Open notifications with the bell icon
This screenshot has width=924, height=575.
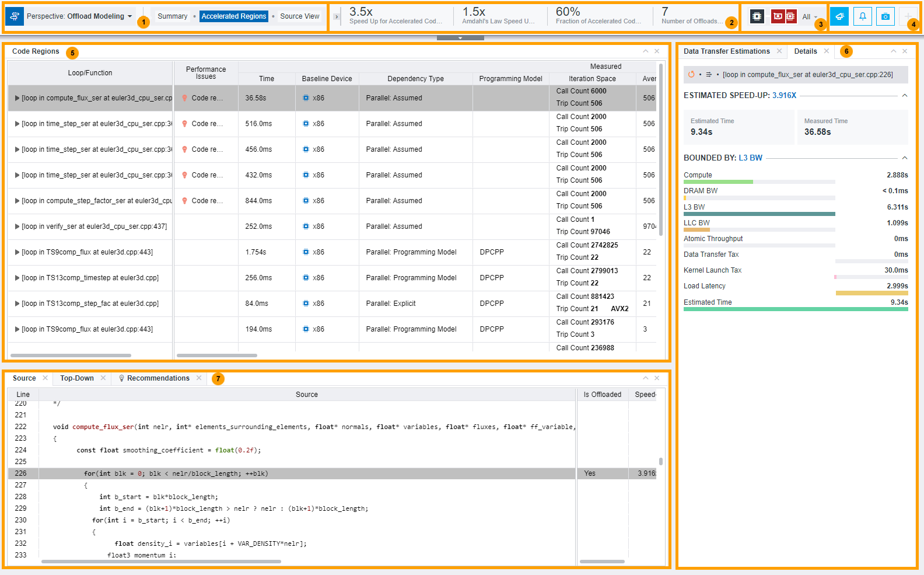[862, 16]
